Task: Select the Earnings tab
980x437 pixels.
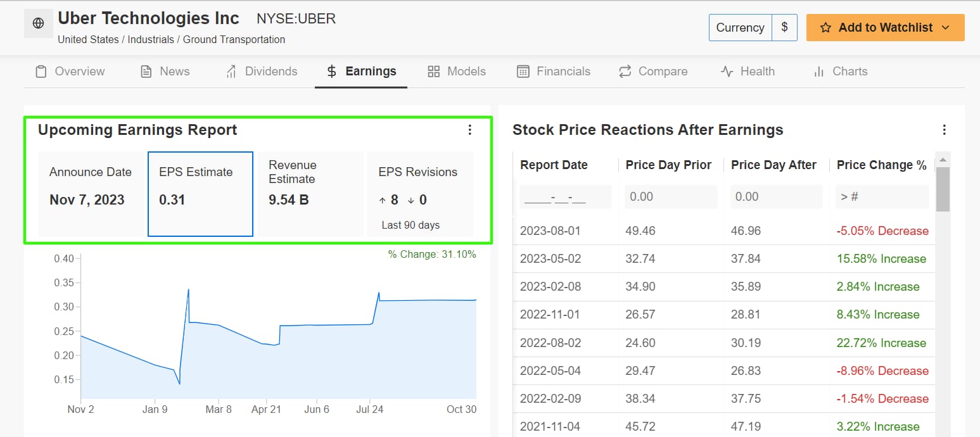Action: pyautogui.click(x=361, y=72)
